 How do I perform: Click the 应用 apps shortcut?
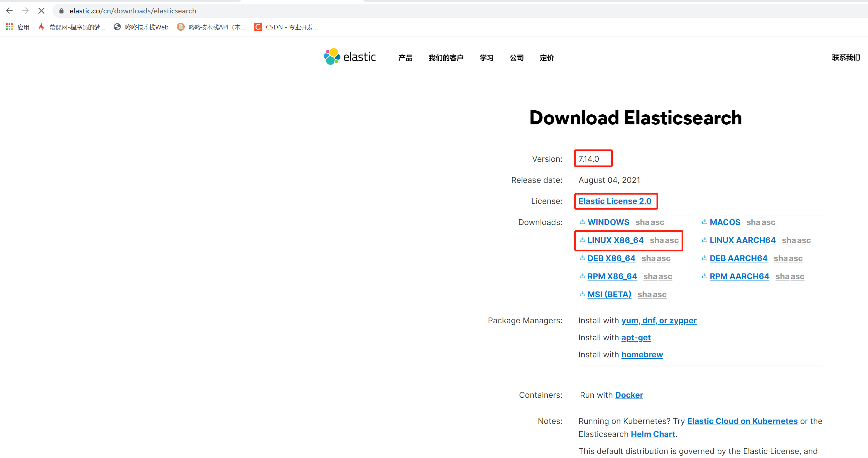[17, 27]
